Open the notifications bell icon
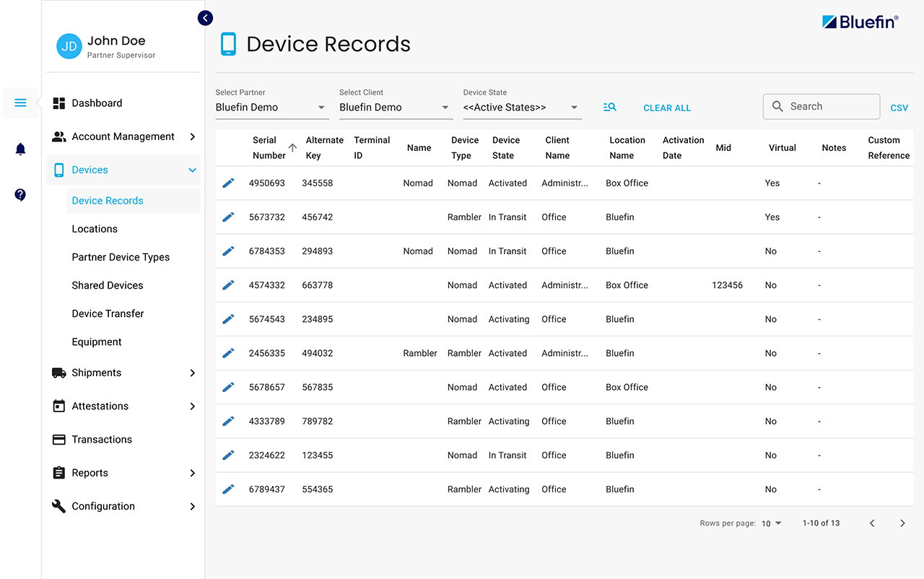The width and height of the screenshot is (924, 579). point(20,149)
